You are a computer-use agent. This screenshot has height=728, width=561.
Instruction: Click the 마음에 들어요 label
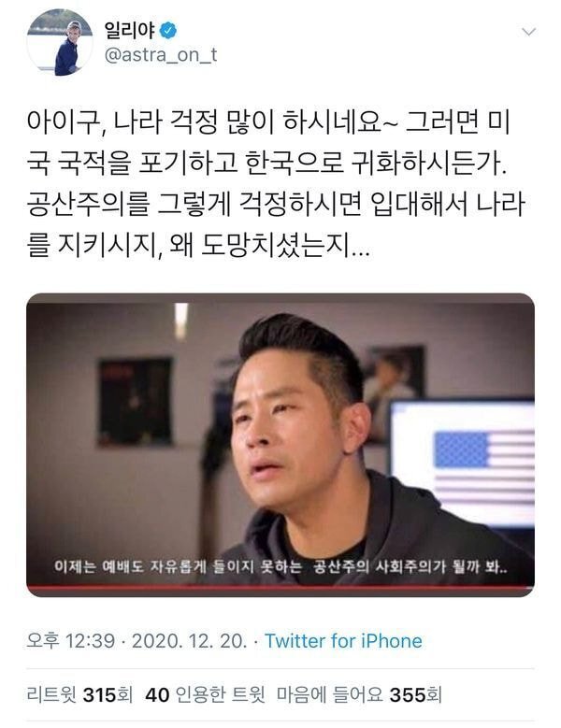point(330,695)
